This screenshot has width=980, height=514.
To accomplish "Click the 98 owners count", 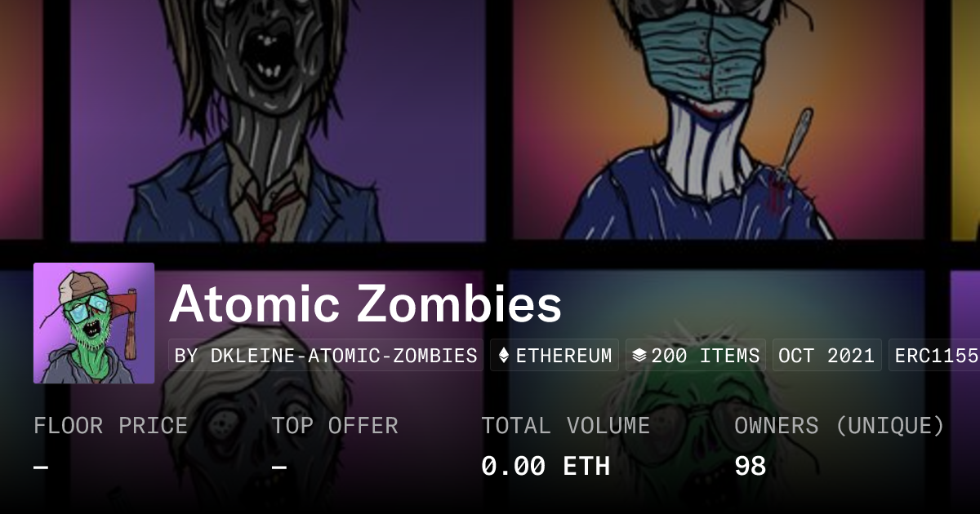I will 751,466.
